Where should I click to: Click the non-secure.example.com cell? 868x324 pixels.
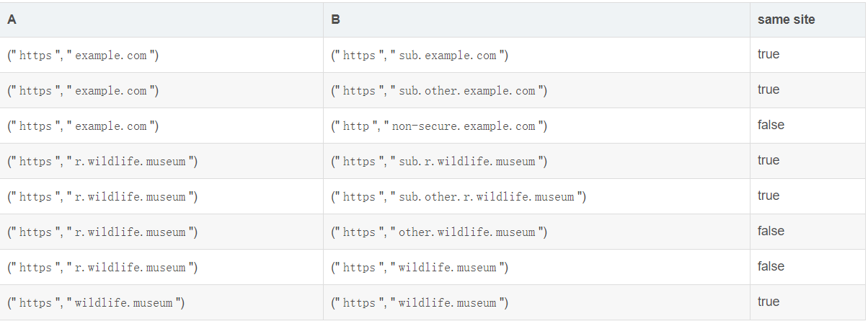click(439, 126)
